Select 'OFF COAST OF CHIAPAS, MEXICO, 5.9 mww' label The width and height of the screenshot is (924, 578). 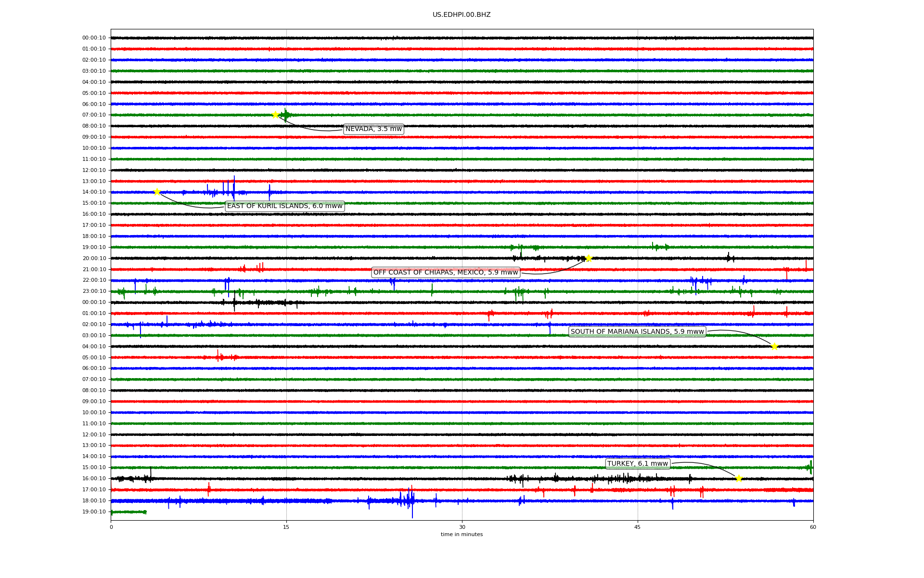446,273
